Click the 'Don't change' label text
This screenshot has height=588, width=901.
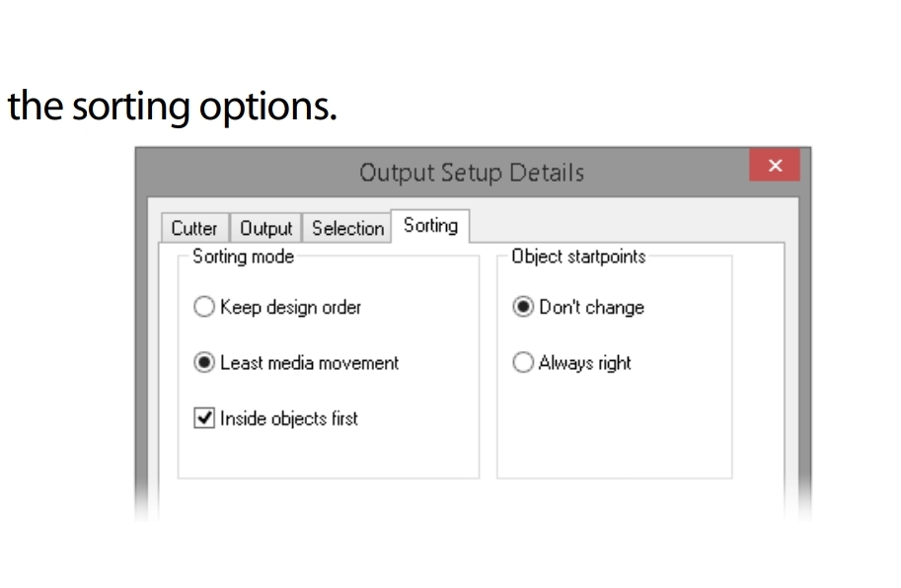coord(592,307)
